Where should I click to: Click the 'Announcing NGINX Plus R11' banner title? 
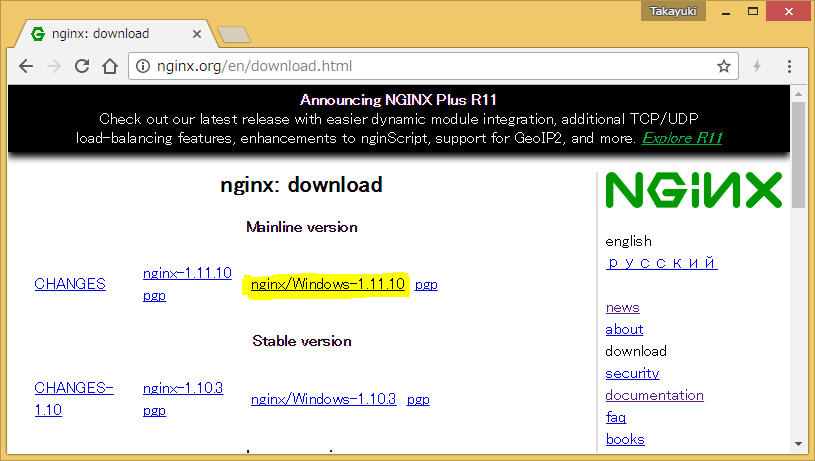click(398, 100)
